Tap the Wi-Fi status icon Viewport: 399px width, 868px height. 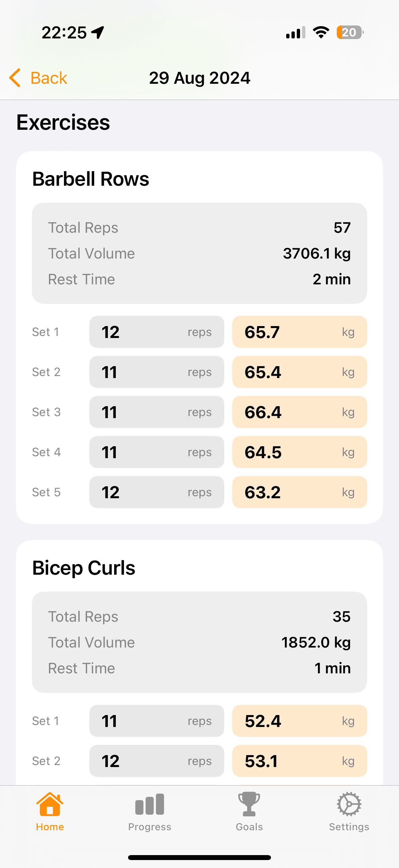point(321,32)
